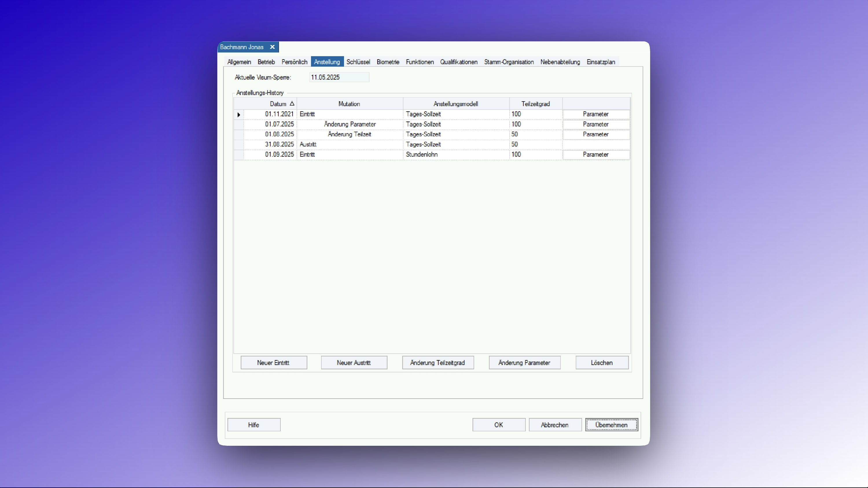The height and width of the screenshot is (488, 868).
Task: Select the 31.08.2025 Austritt row
Action: click(349, 144)
